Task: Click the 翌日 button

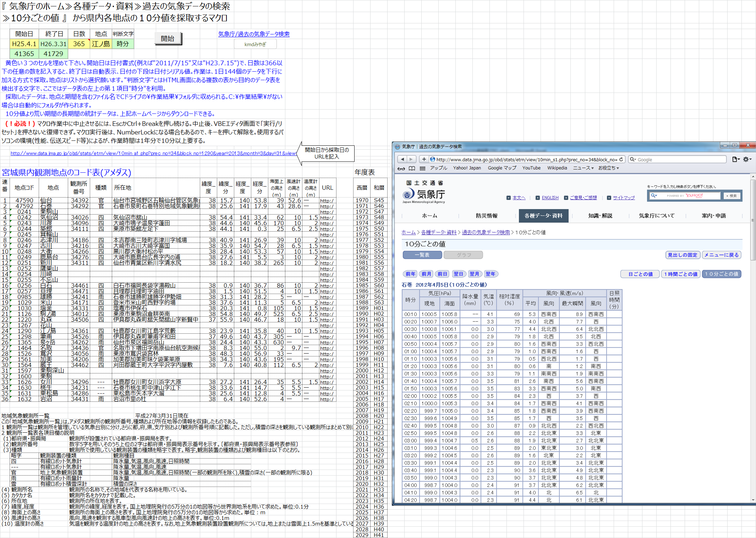Action: point(459,274)
